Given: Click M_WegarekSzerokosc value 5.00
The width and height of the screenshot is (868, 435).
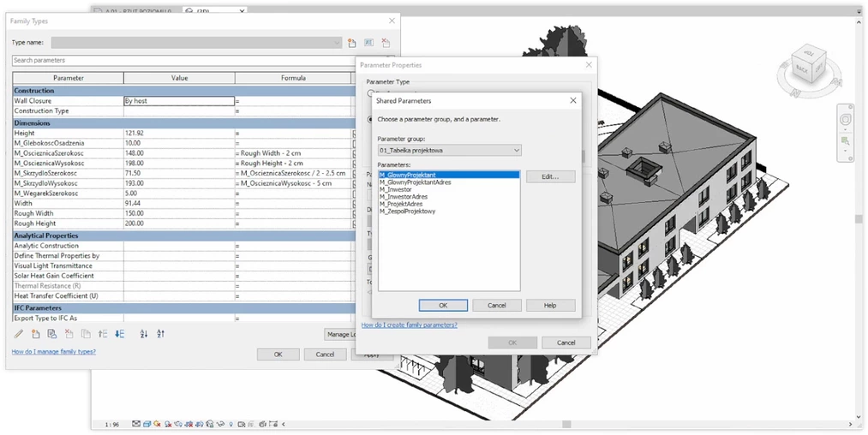Looking at the screenshot, I should tap(179, 194).
